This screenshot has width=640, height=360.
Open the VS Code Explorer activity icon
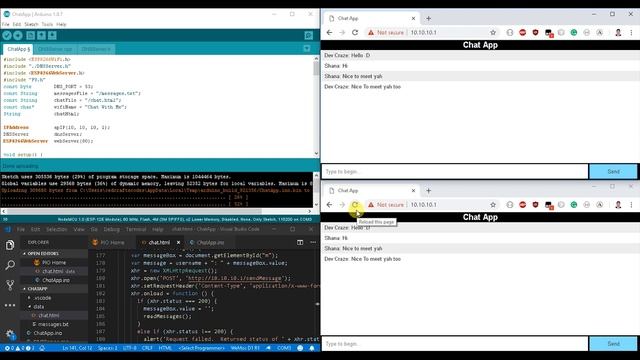coord(10,245)
